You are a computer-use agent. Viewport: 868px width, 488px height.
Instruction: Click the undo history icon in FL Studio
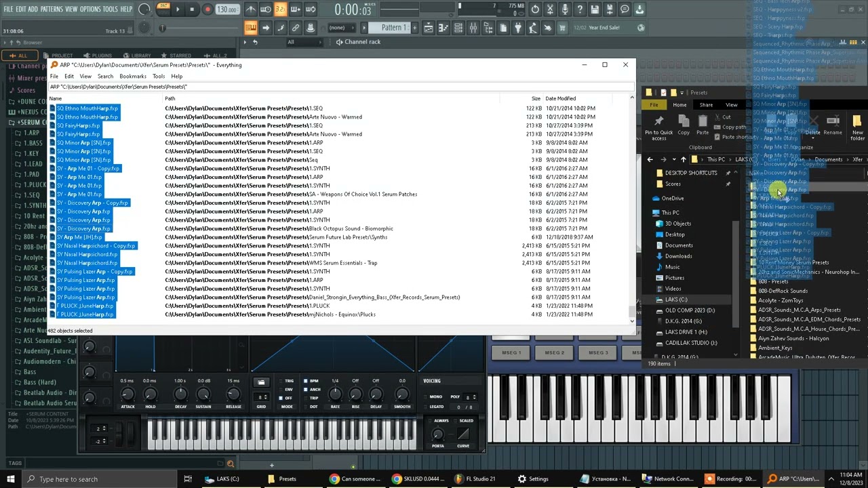click(x=535, y=9)
